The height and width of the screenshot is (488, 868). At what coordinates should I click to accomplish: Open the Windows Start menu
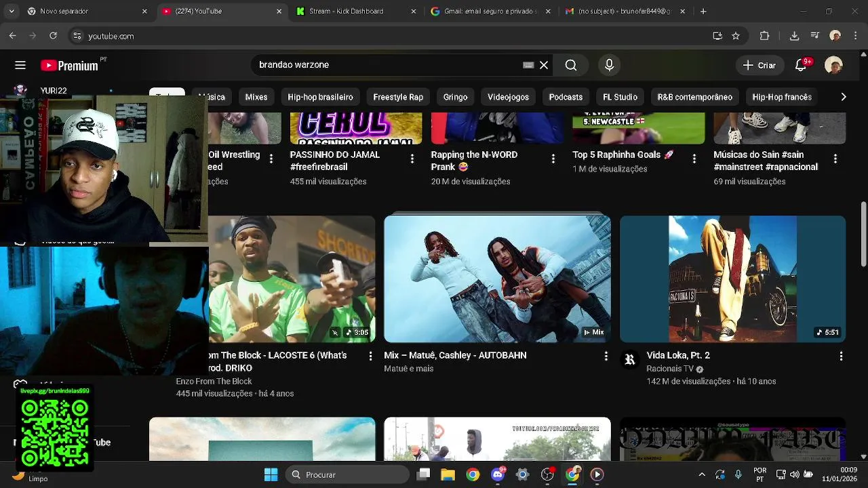click(x=271, y=474)
